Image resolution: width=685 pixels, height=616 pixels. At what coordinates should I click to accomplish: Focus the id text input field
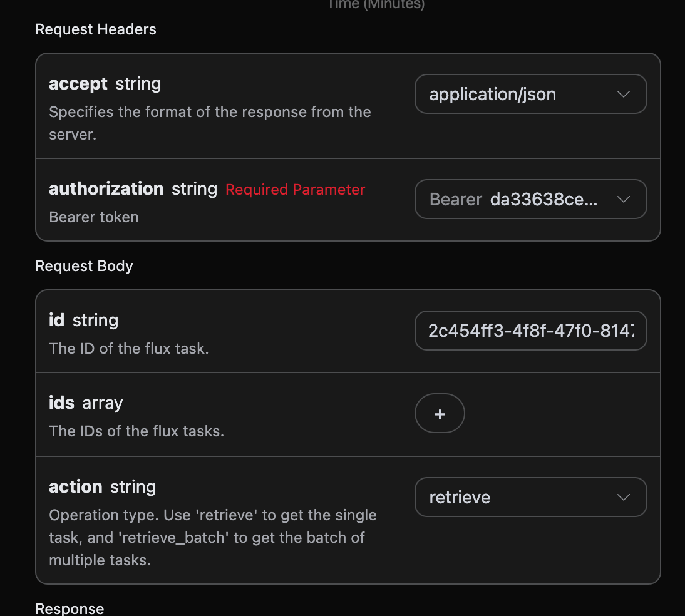530,331
